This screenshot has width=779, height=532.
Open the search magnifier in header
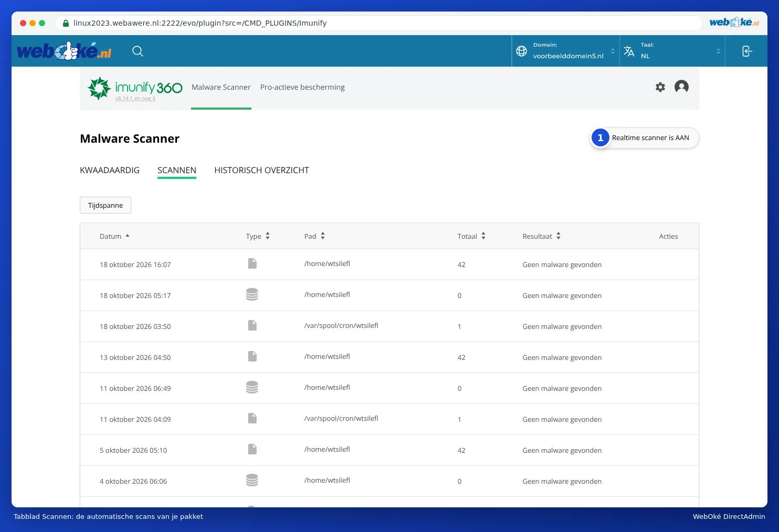(138, 51)
